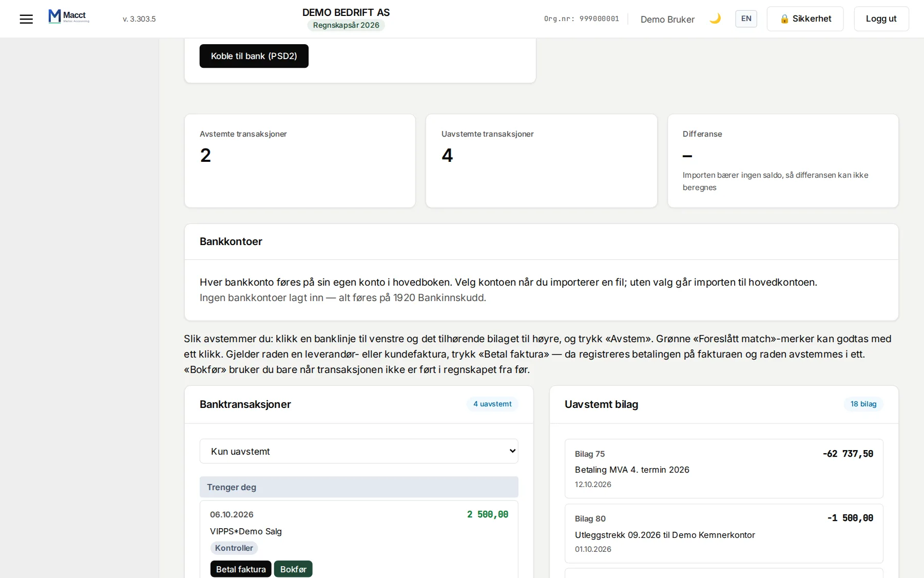Switch language to EN
Image resolution: width=924 pixels, height=578 pixels.
pos(746,18)
